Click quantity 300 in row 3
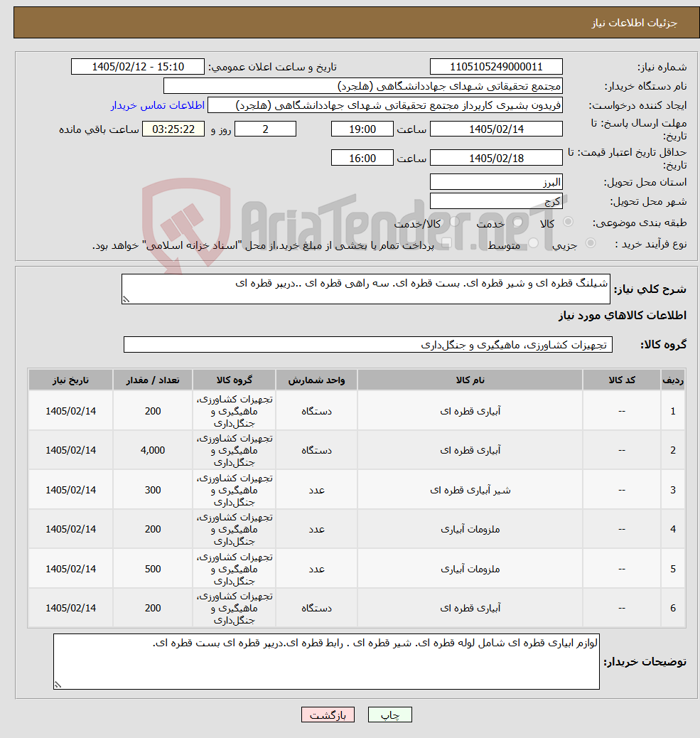 [153, 490]
